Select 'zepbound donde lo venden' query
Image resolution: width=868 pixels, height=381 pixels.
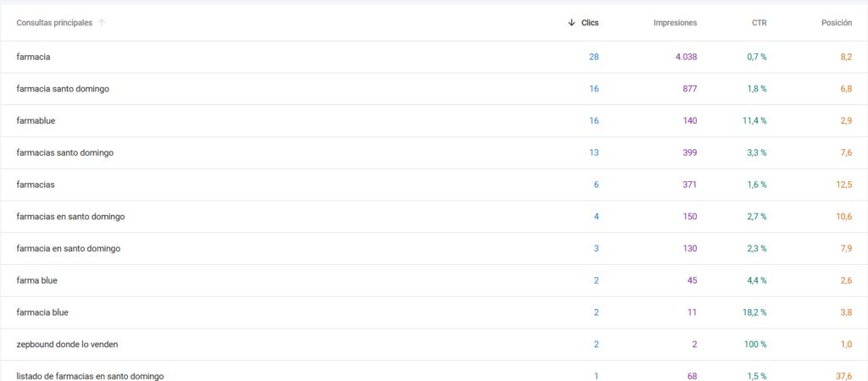[434, 344]
